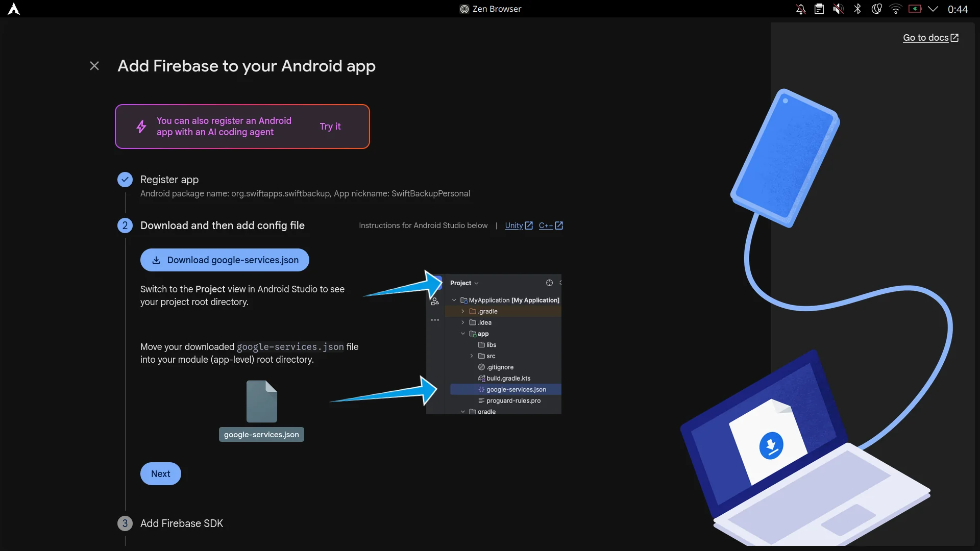The width and height of the screenshot is (980, 551).
Task: Open the Bluetooth tray icon
Action: tap(857, 9)
